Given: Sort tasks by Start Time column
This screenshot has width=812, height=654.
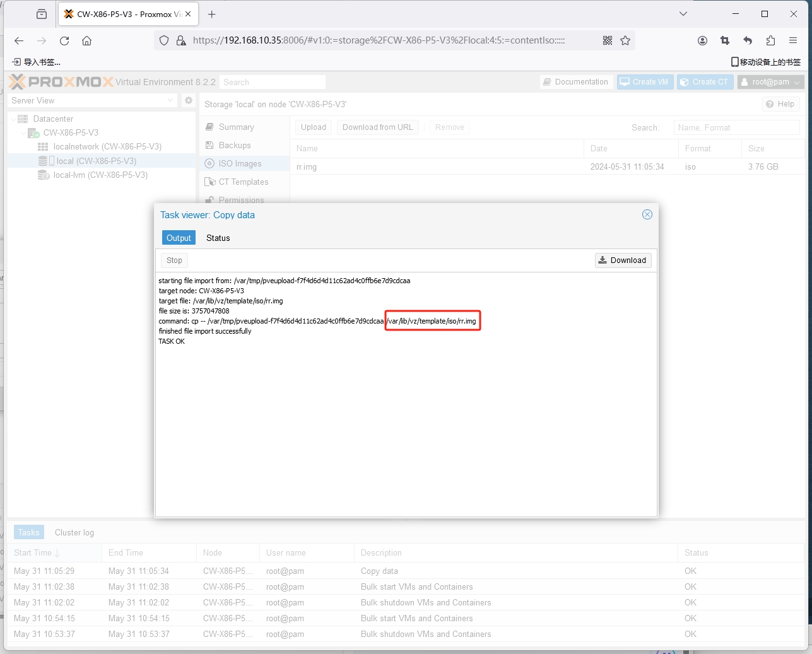Looking at the screenshot, I should point(54,553).
